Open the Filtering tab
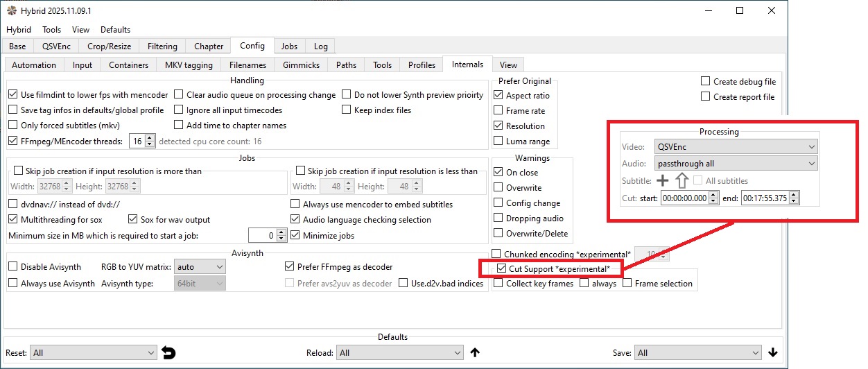Screen dimensions: 868x369 coord(162,46)
